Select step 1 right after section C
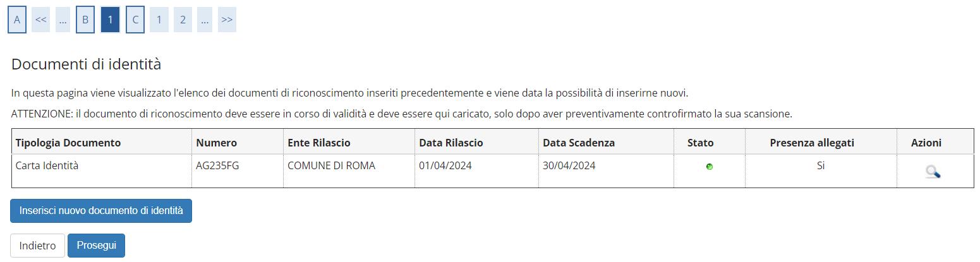Image resolution: width=980 pixels, height=262 pixels. [x=159, y=20]
